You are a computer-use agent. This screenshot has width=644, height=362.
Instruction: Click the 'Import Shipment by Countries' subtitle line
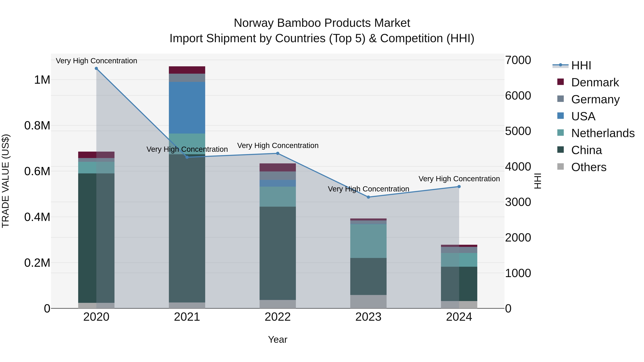[322, 38]
